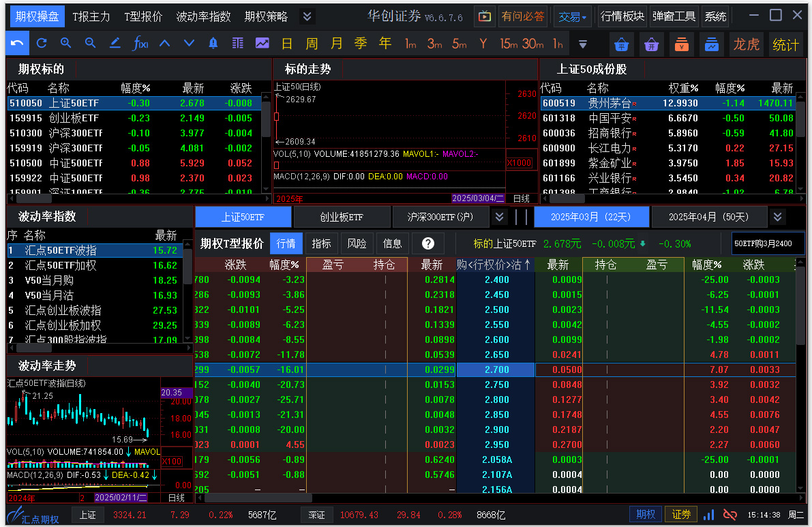
Task: Expand more periods dropdown triangle
Action: coord(583,44)
